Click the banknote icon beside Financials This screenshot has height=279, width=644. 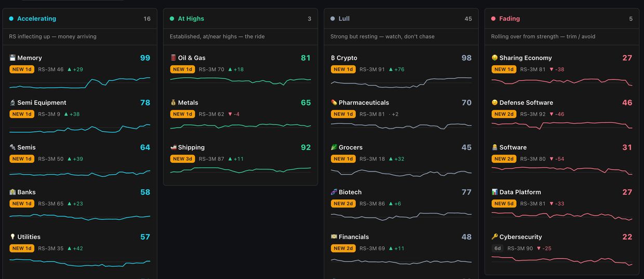(334, 237)
